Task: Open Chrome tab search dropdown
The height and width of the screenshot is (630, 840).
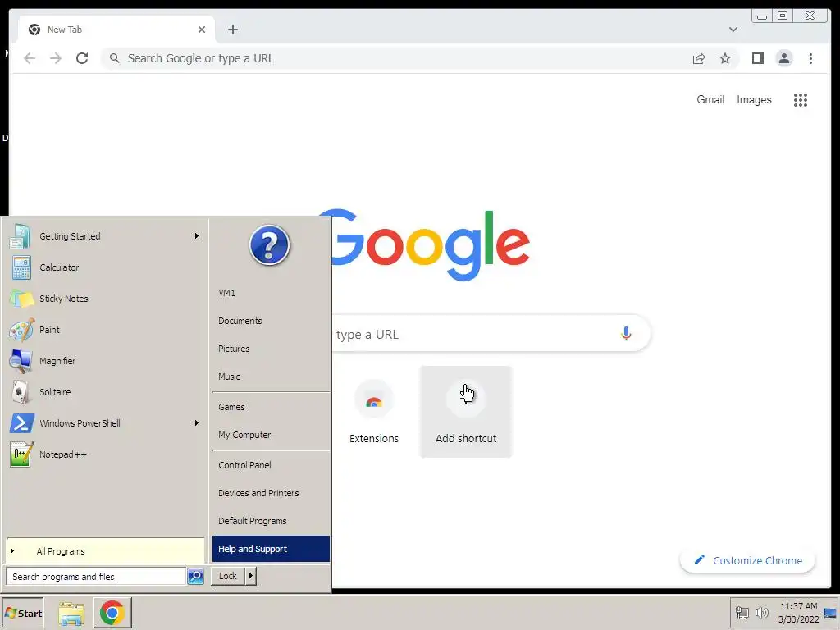Action: [733, 30]
